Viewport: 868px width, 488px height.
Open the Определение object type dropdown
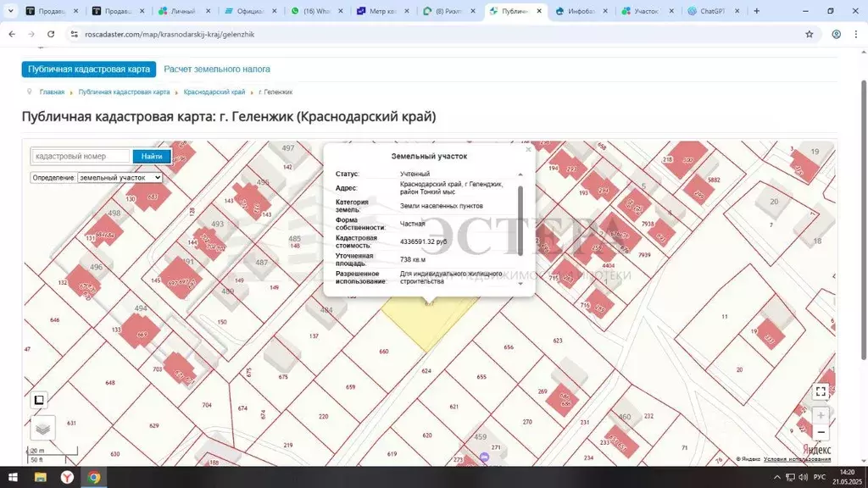click(120, 178)
